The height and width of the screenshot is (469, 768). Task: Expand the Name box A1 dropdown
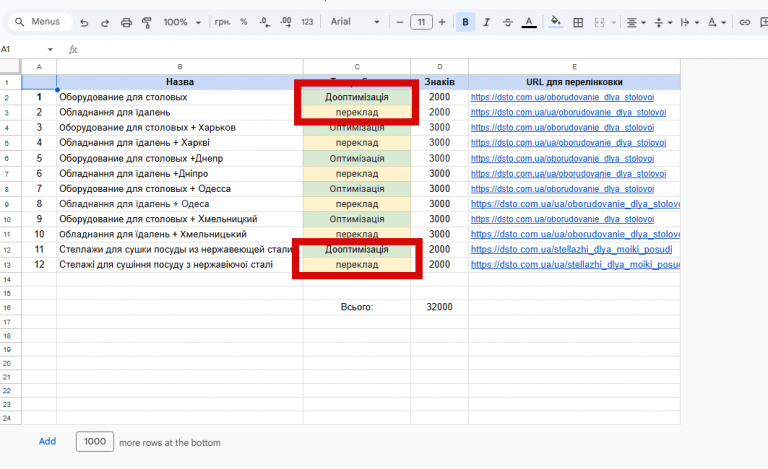[50, 49]
